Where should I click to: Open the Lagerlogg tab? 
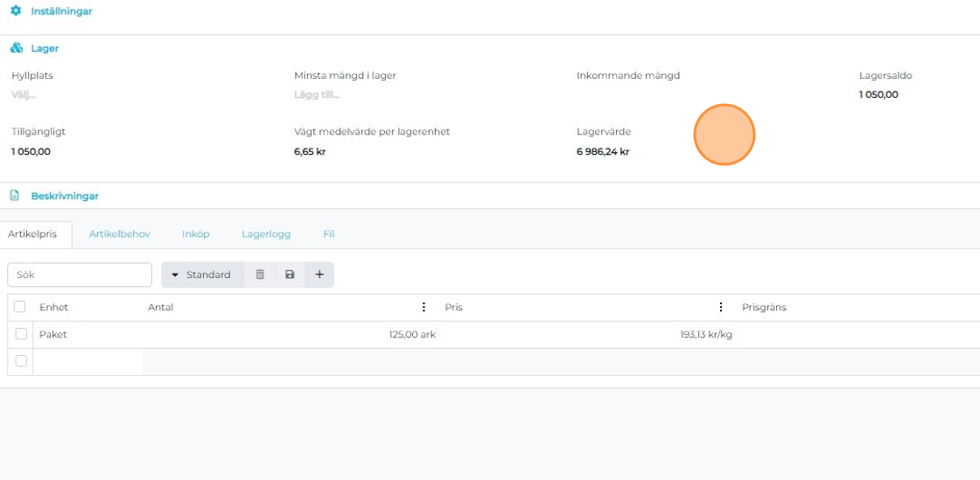pos(266,234)
